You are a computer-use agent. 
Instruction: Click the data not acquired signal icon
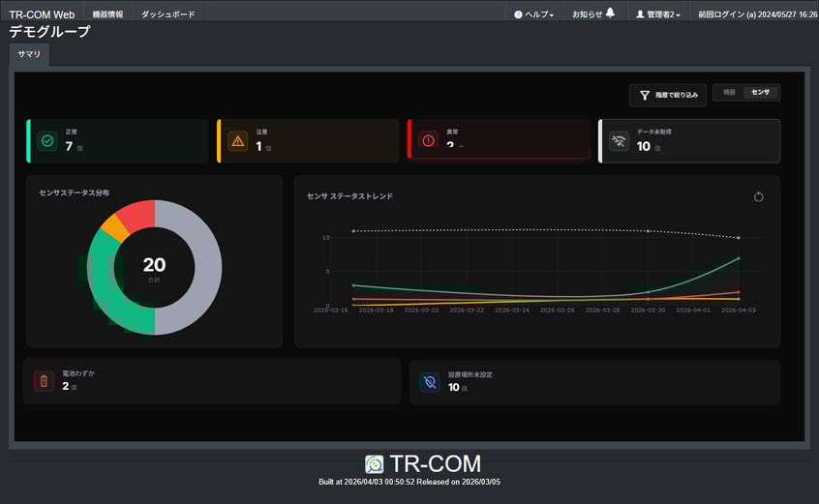(620, 141)
